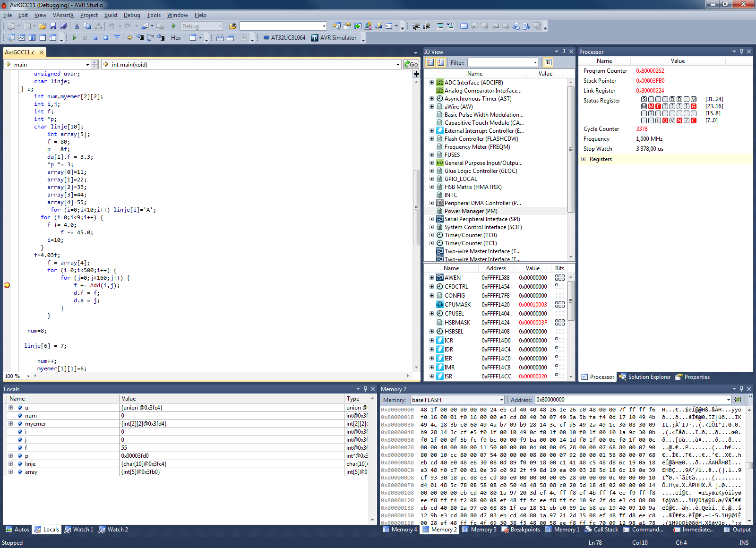Click the Step Out icon
Viewport: 756px width, 548px height.
[161, 38]
